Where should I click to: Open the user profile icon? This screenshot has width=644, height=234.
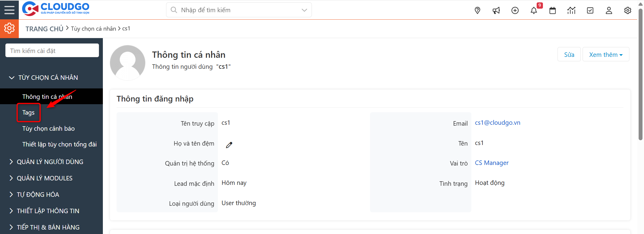pos(609,10)
